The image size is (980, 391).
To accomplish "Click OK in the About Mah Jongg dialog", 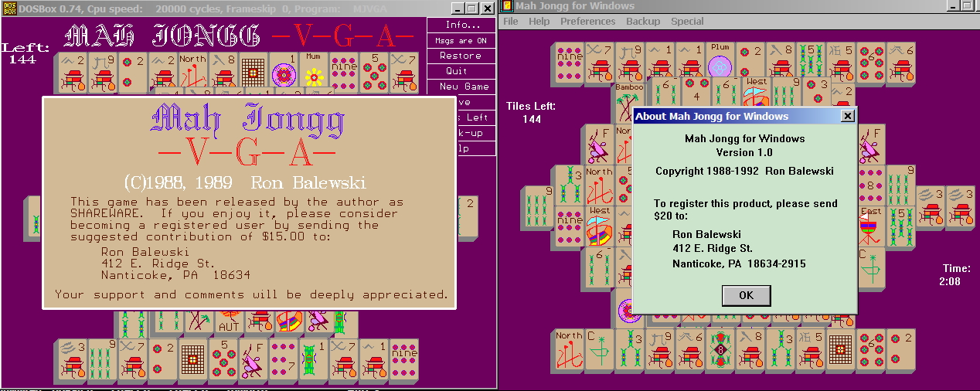I will click(x=746, y=295).
